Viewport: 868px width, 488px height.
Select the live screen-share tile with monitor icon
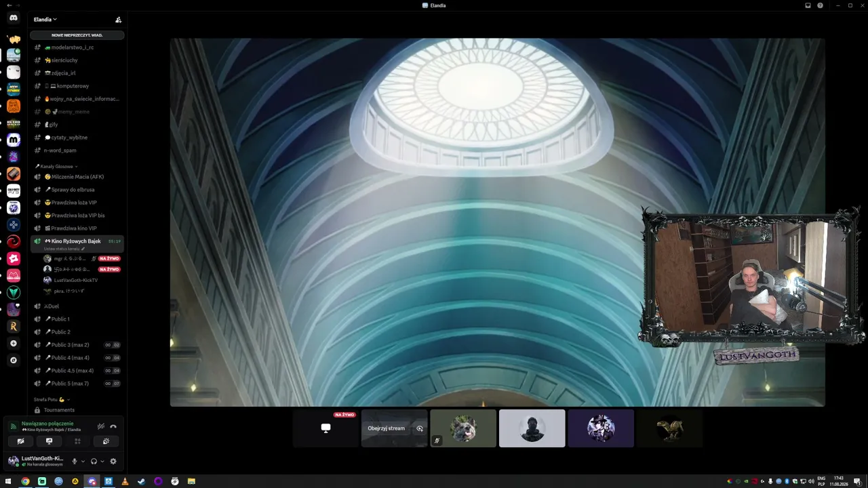[325, 428]
